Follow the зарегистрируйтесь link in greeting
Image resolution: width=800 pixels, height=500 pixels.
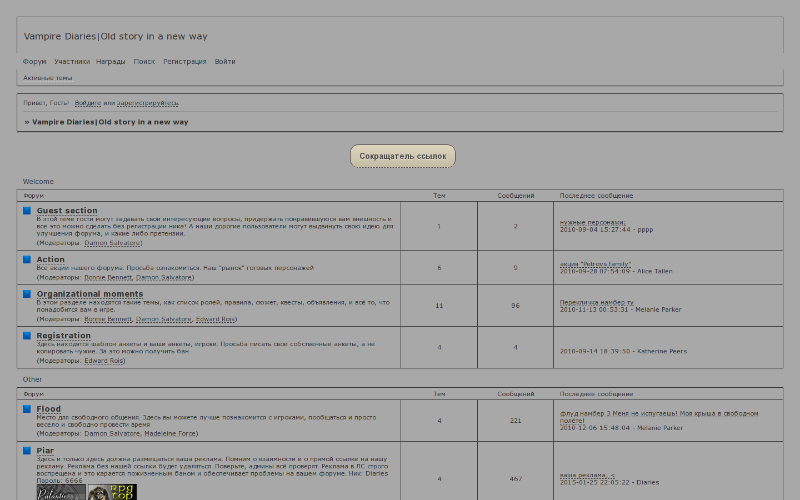(148, 102)
